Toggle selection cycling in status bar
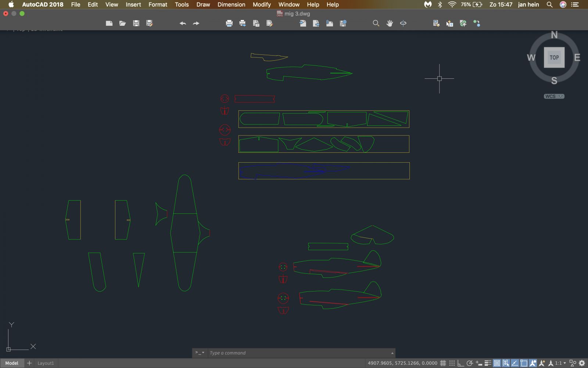The width and height of the screenshot is (588, 368). (x=506, y=363)
